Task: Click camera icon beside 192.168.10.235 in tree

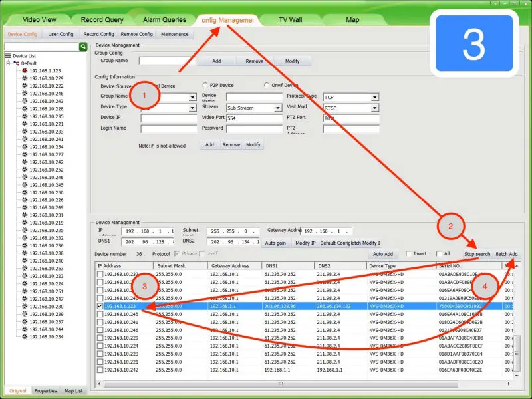Action: click(25, 116)
